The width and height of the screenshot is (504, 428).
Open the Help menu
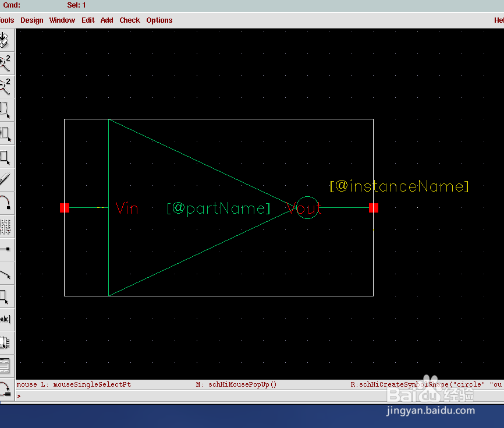tap(499, 20)
